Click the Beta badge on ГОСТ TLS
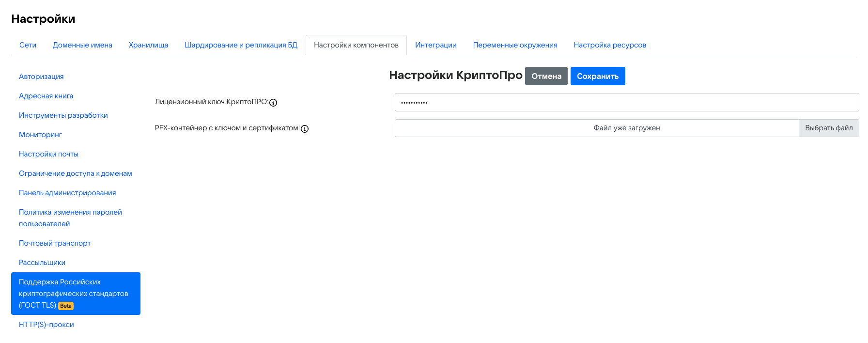This screenshot has height=343, width=868. 66,306
